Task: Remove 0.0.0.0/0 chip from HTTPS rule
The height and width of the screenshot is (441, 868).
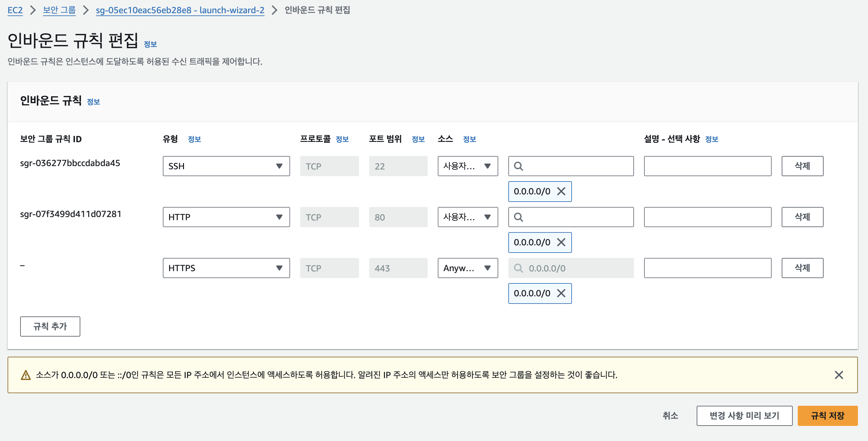Action: 561,293
